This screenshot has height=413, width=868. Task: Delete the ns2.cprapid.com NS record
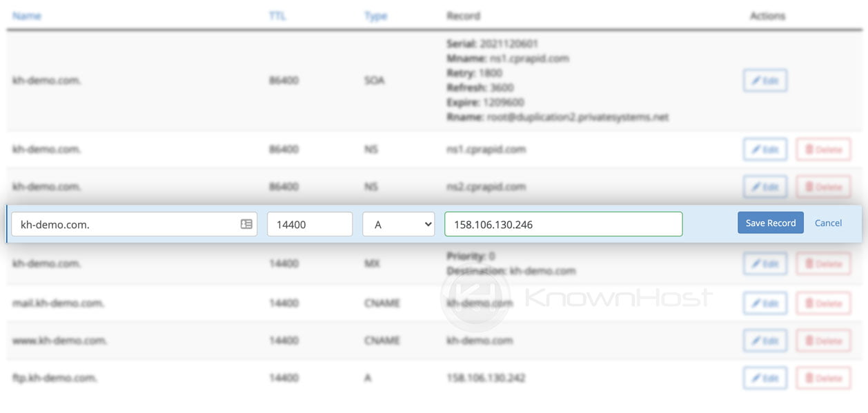point(823,186)
